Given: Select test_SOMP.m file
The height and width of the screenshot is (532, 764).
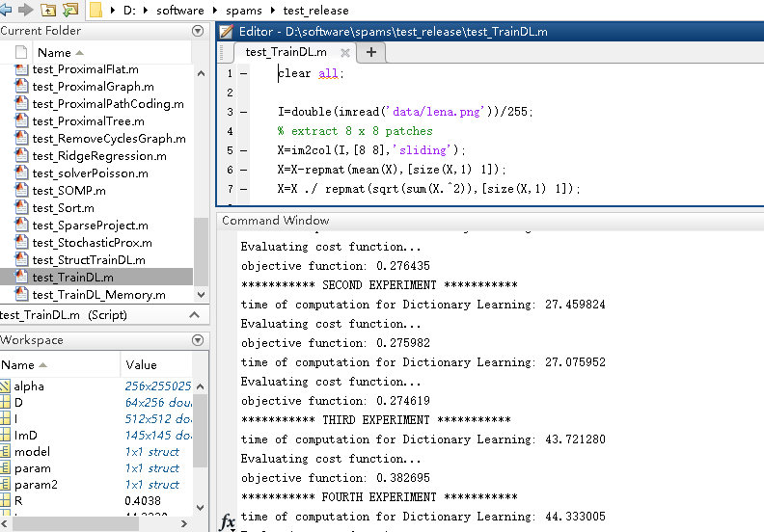Looking at the screenshot, I should [x=68, y=191].
